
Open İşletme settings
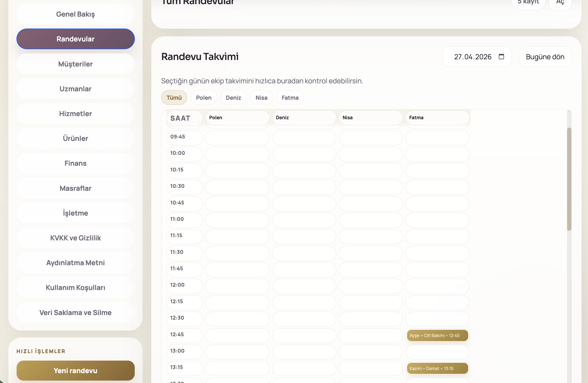[76, 213]
